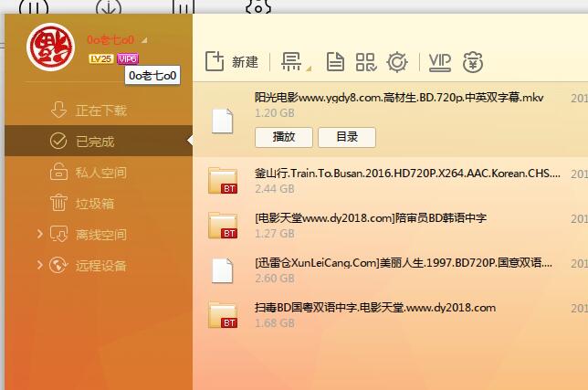Click the new task document-plus icon
Screen dimensions: 588x390
coord(215,61)
